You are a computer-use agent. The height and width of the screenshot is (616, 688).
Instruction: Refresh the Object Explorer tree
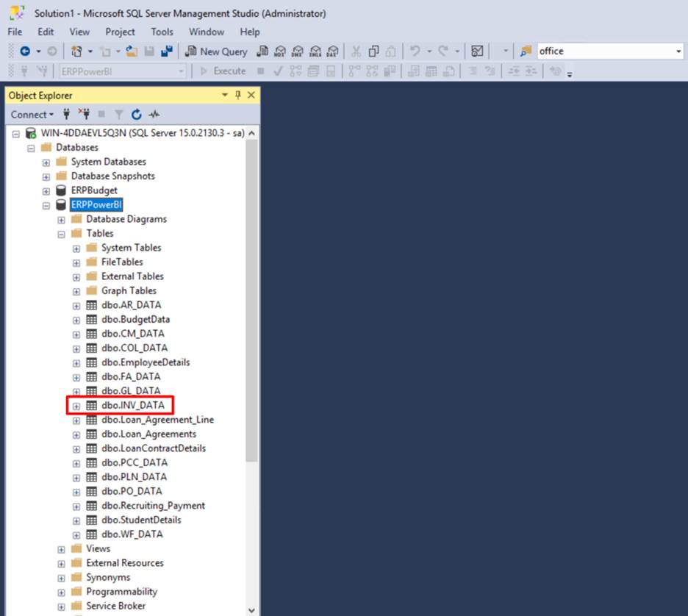pyautogui.click(x=137, y=115)
